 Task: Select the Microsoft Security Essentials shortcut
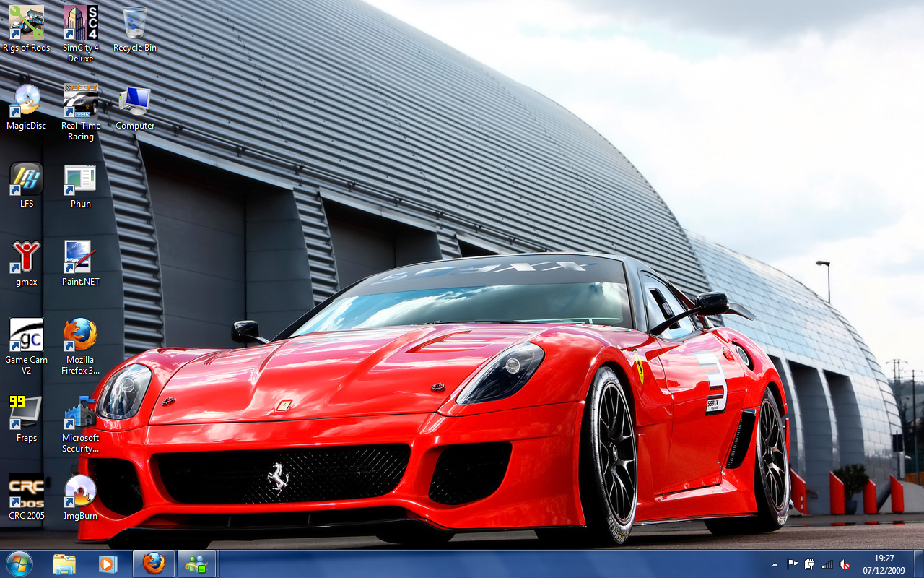coord(81,424)
